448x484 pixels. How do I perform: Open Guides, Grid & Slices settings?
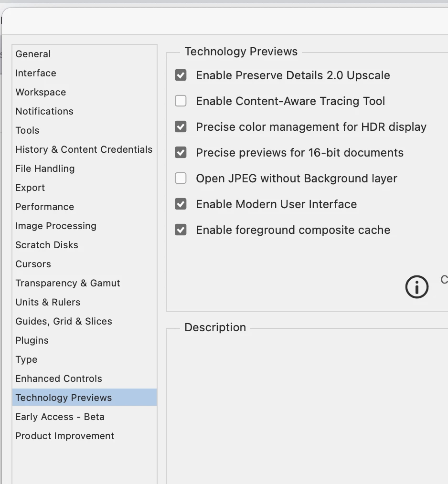tap(64, 321)
